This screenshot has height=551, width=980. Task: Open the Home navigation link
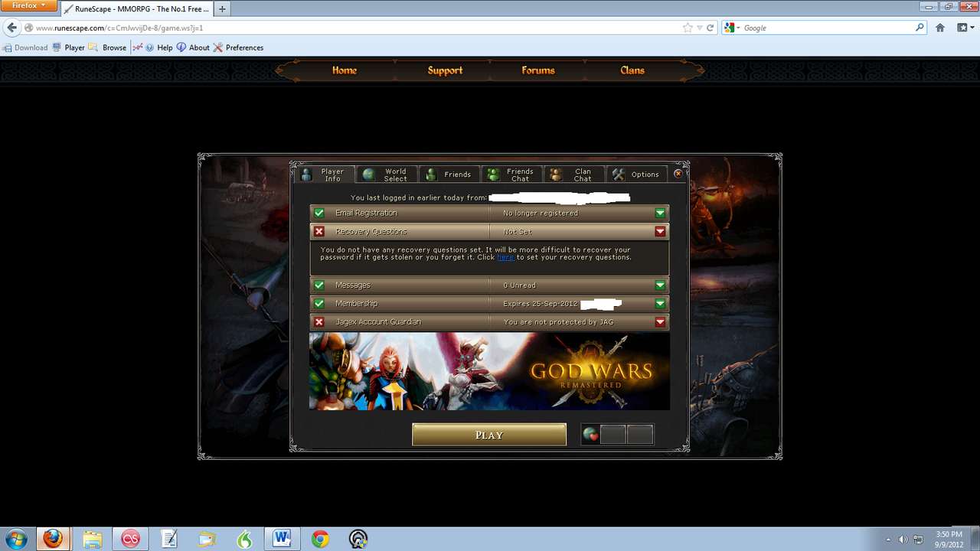click(345, 70)
